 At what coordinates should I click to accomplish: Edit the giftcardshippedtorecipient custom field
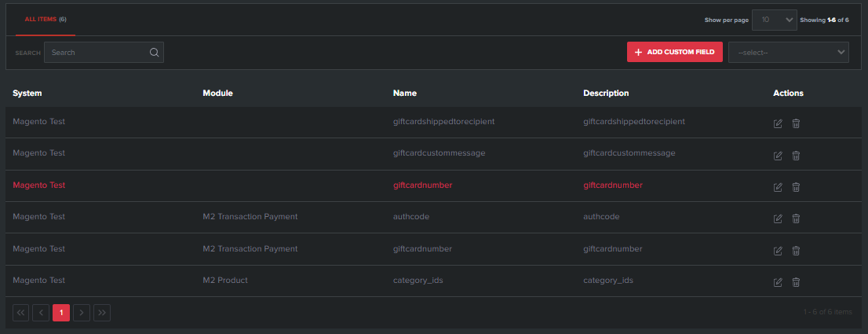778,123
